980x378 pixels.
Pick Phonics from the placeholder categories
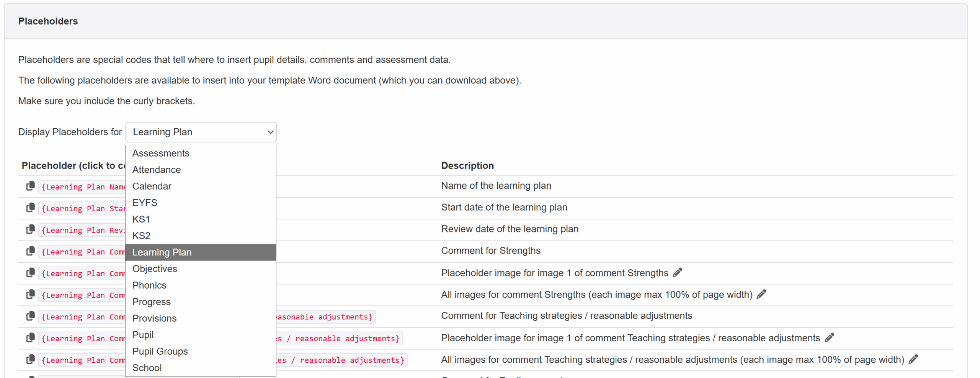(149, 285)
